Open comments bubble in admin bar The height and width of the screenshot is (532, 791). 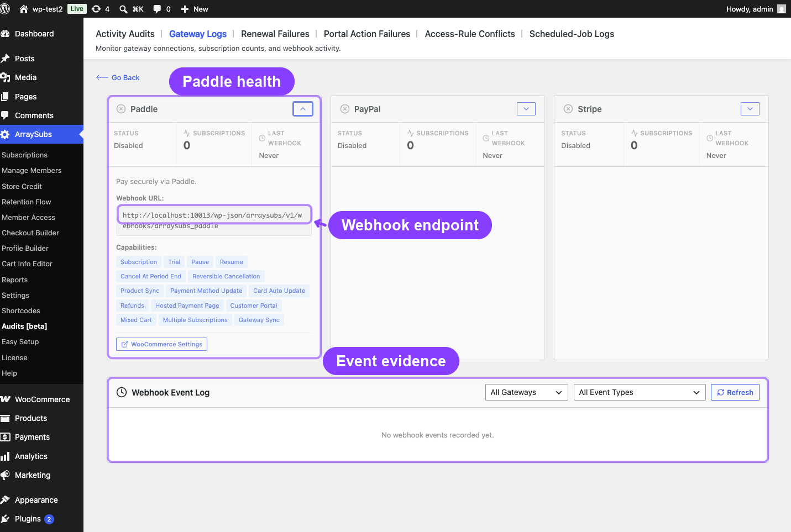point(157,9)
